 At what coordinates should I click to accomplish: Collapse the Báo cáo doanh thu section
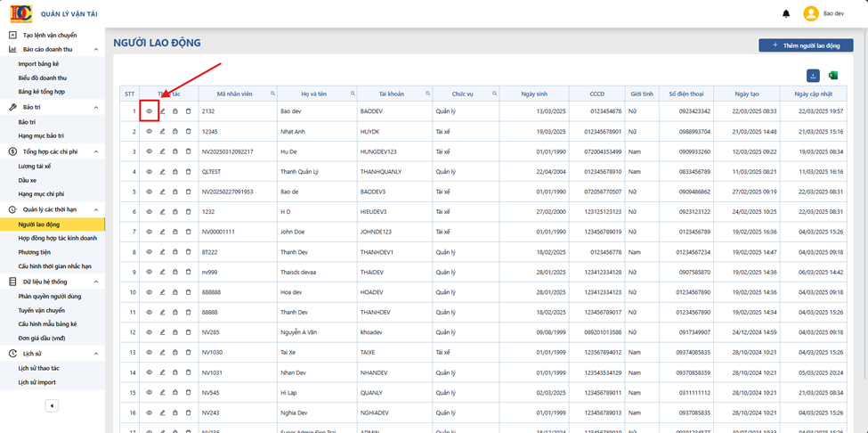point(96,49)
